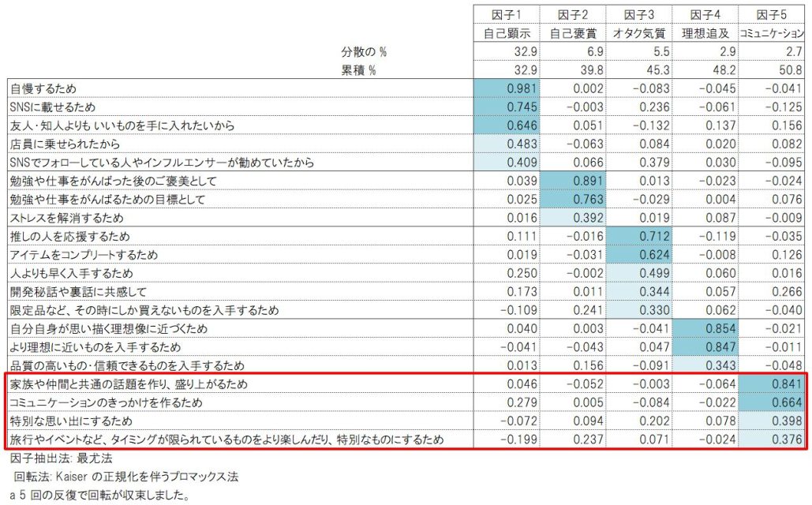Click the highlighted 0.664 cell

pos(772,403)
